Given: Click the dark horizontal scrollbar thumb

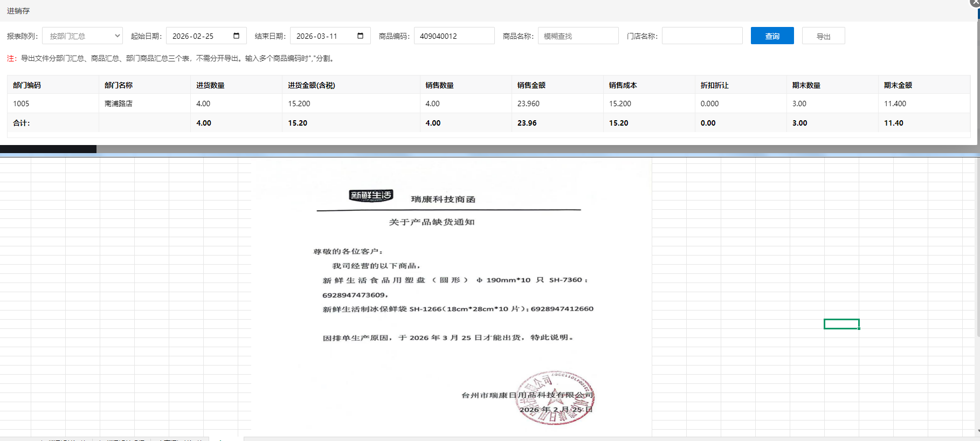Looking at the screenshot, I should [x=48, y=149].
